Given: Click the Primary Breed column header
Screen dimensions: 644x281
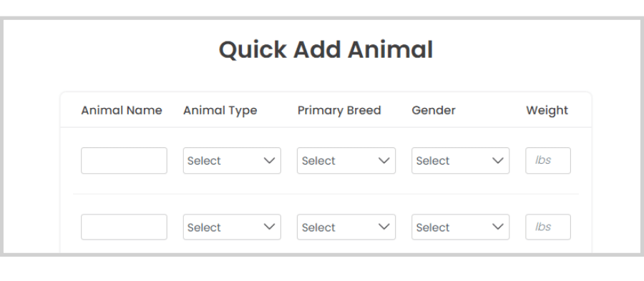Looking at the screenshot, I should click(339, 111).
